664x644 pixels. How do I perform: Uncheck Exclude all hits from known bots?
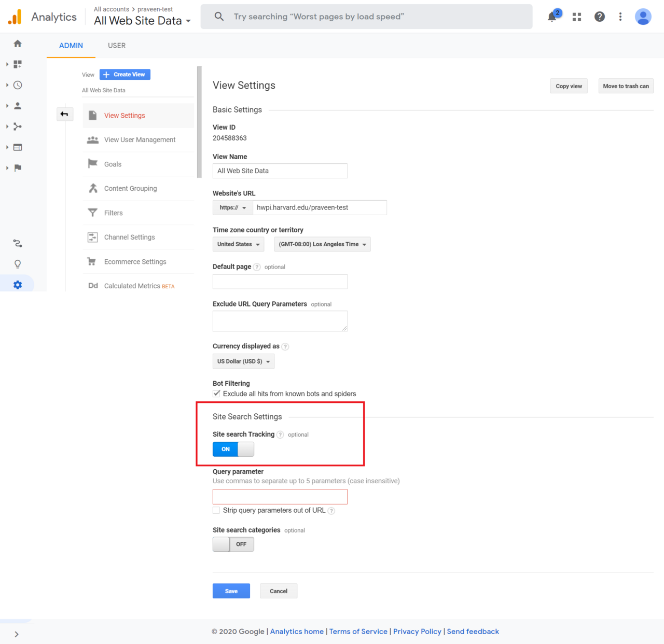(217, 394)
